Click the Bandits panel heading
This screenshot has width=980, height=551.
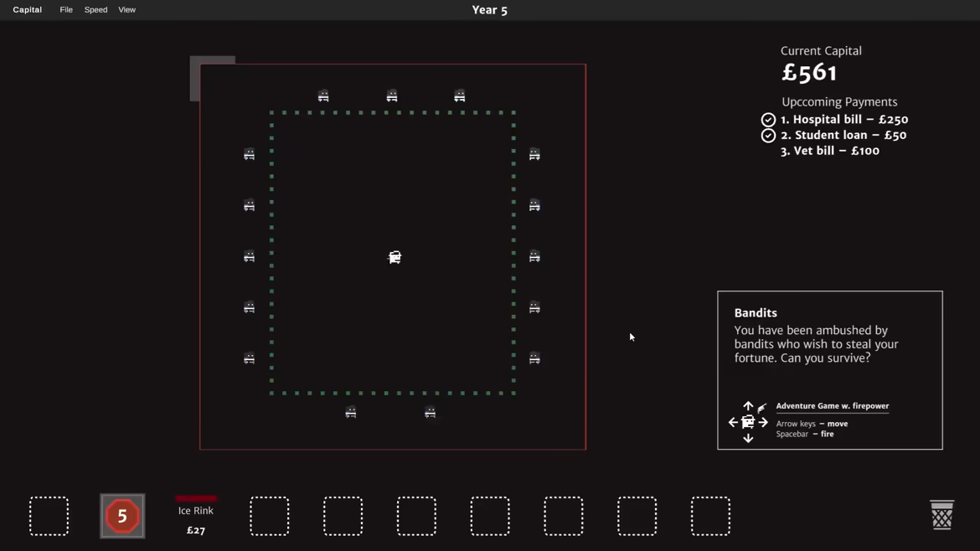coord(756,313)
